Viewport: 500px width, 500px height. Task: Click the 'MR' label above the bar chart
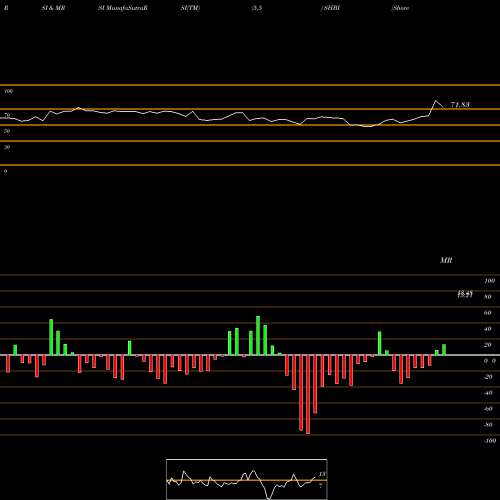click(x=446, y=260)
